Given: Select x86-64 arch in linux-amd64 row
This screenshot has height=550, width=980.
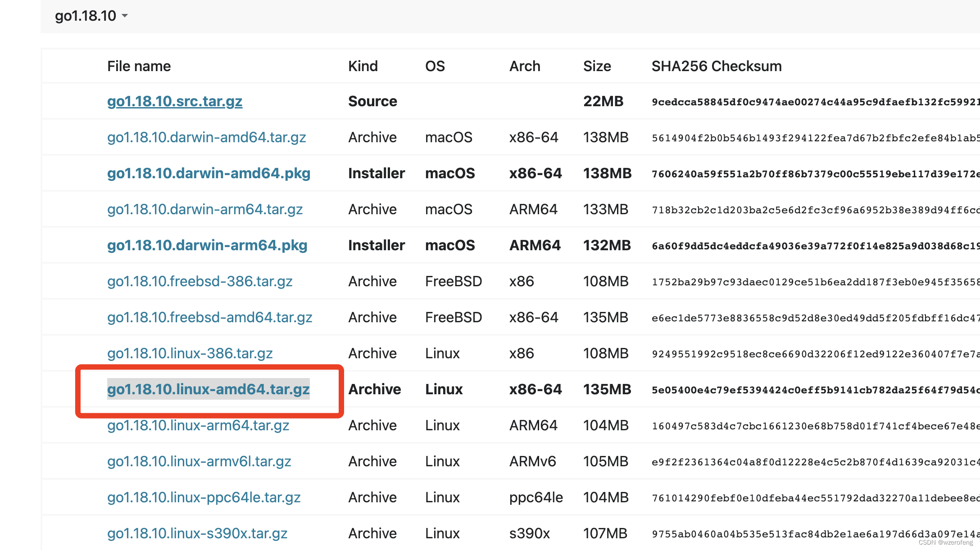Looking at the screenshot, I should pyautogui.click(x=535, y=389).
